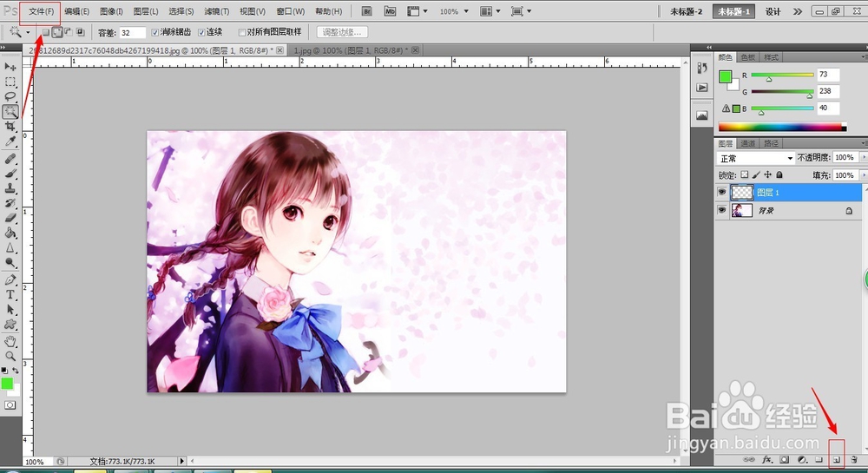
Task: Open the blend mode 正常 dropdown
Action: pos(755,158)
